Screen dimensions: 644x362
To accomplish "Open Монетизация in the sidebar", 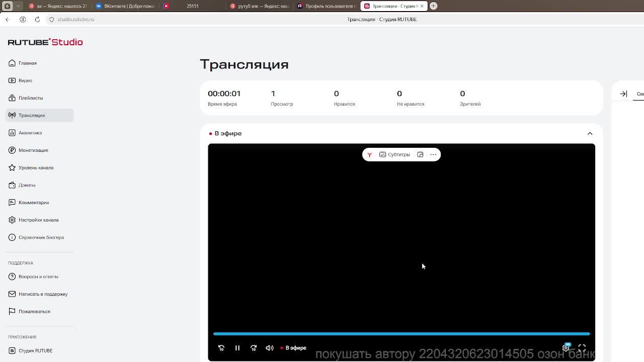I will pos(33,150).
